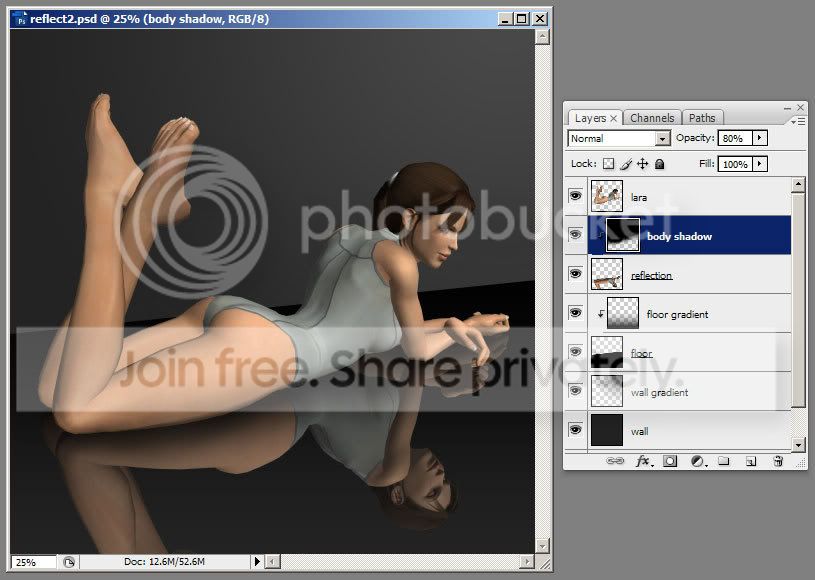This screenshot has height=580, width=815.
Task: Click the Fill 100% field
Action: [735, 164]
